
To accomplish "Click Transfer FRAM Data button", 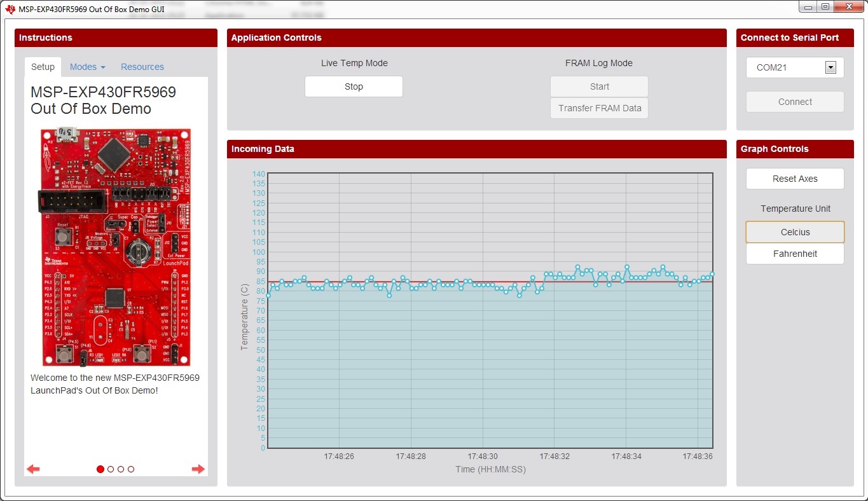I will pyautogui.click(x=599, y=108).
